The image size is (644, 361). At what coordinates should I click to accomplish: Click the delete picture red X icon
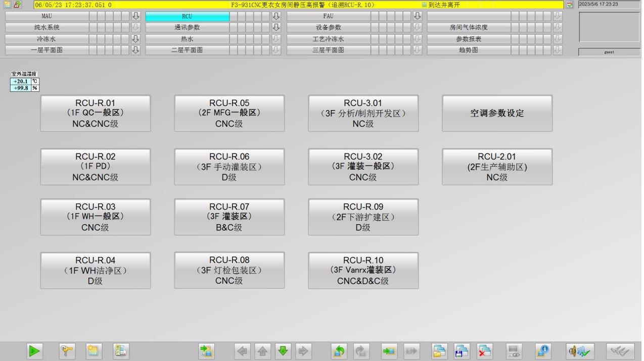[484, 351]
